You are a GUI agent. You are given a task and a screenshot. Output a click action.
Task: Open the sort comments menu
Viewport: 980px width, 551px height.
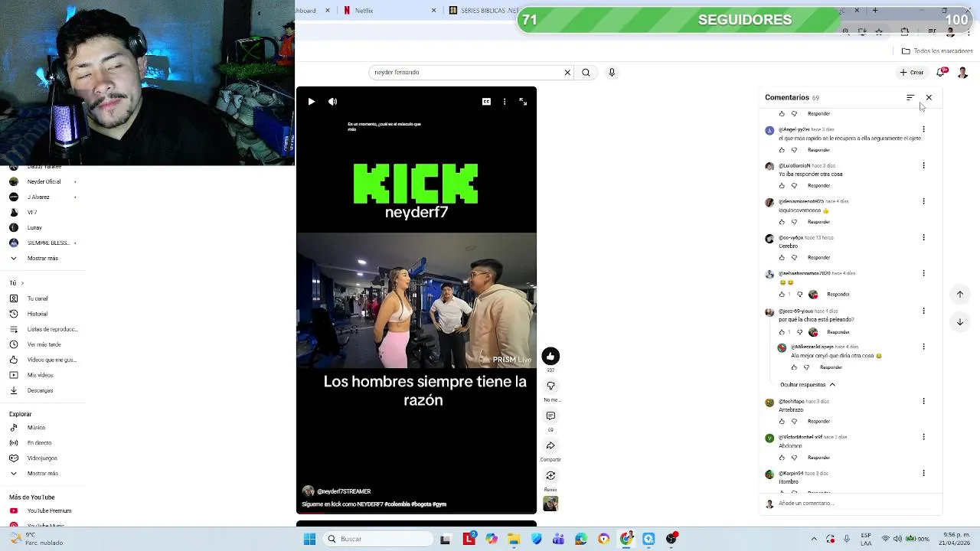point(910,97)
